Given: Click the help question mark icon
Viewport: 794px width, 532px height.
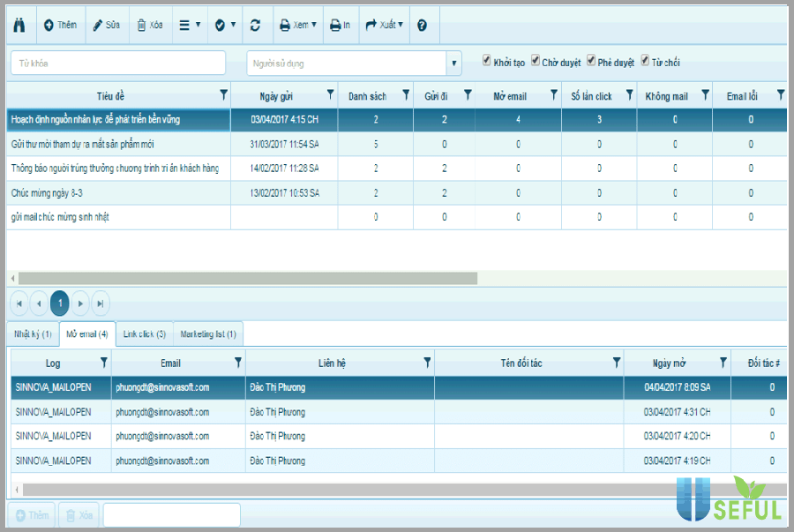Looking at the screenshot, I should [x=422, y=26].
